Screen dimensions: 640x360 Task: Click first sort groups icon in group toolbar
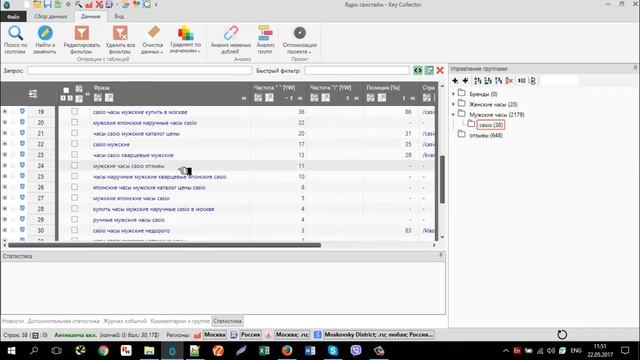click(478, 81)
